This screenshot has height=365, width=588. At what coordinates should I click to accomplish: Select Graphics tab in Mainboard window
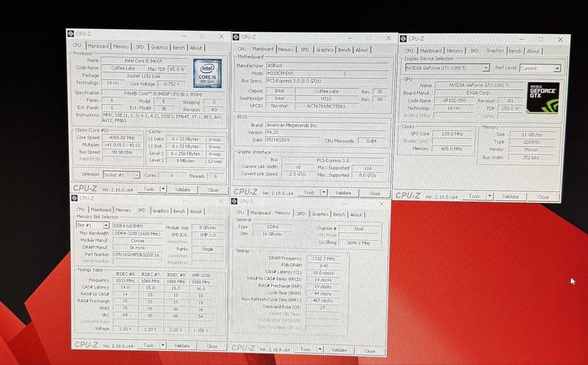(x=325, y=49)
